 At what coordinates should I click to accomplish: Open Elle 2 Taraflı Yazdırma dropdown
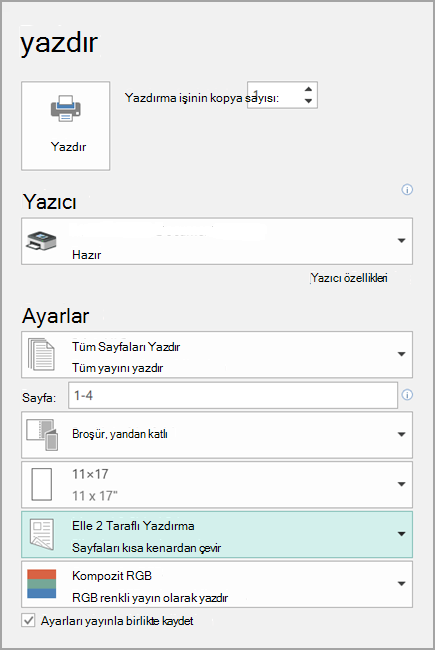click(217, 534)
